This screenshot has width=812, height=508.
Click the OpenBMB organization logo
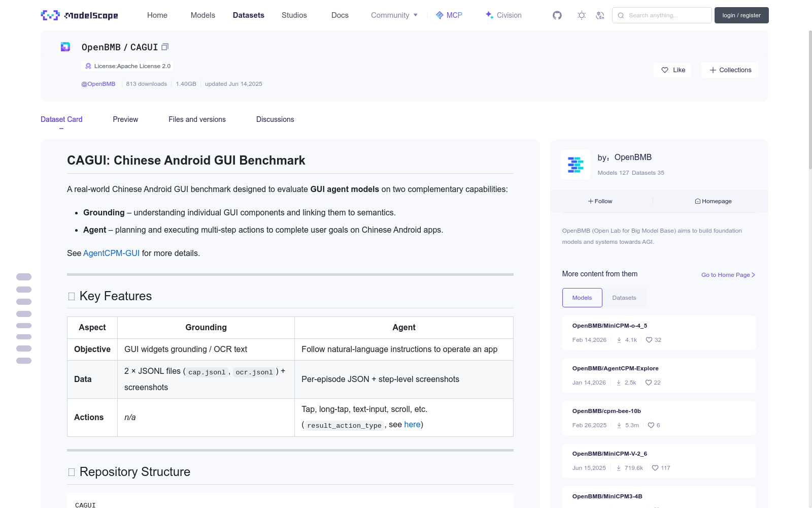(576, 165)
